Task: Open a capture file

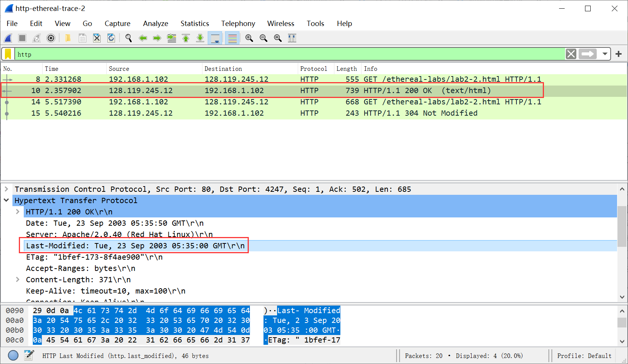Action: (x=68, y=38)
